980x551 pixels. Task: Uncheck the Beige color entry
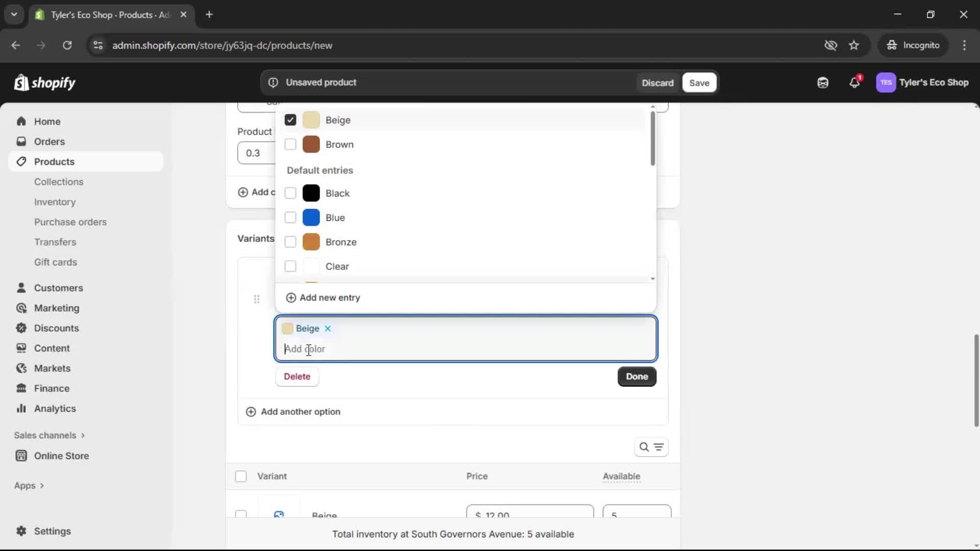click(x=290, y=119)
